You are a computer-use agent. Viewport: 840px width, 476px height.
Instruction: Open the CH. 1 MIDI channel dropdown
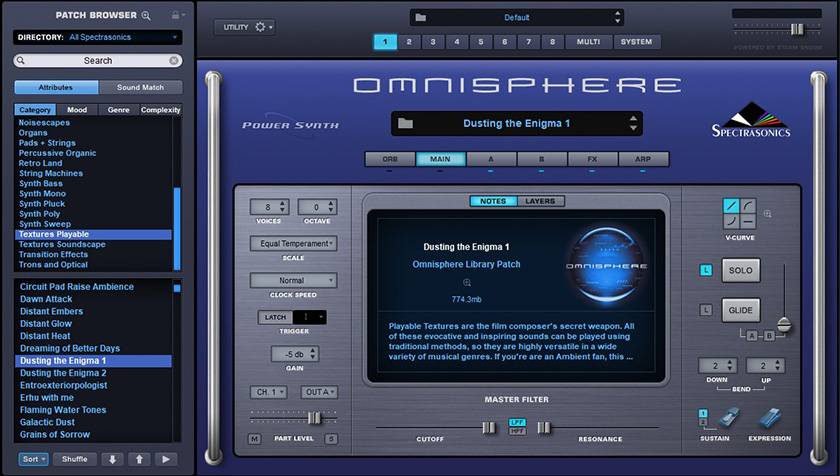click(268, 392)
